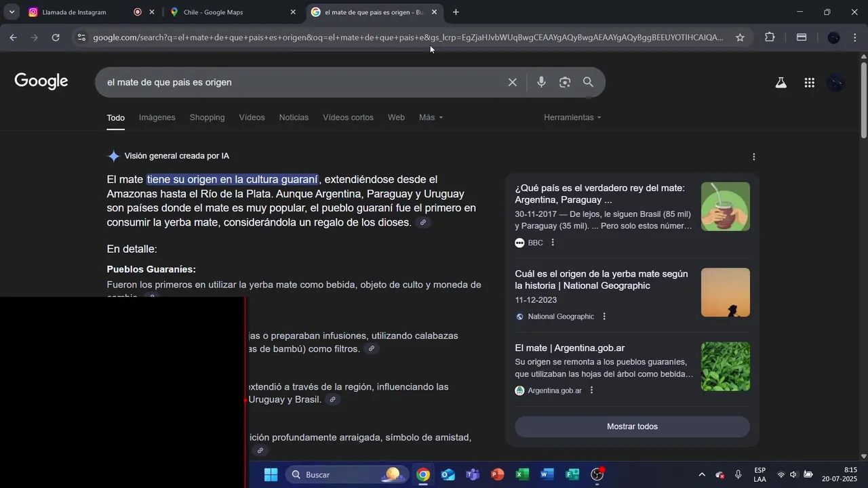Click the Windows taskbar Buscar box
This screenshot has width=868, height=488.
347,474
